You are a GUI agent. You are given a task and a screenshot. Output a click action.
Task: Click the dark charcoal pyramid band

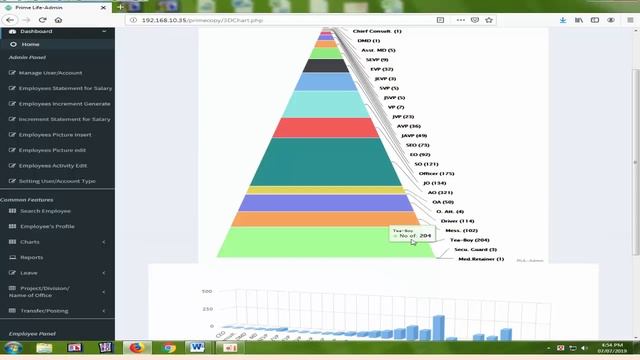pos(326,66)
